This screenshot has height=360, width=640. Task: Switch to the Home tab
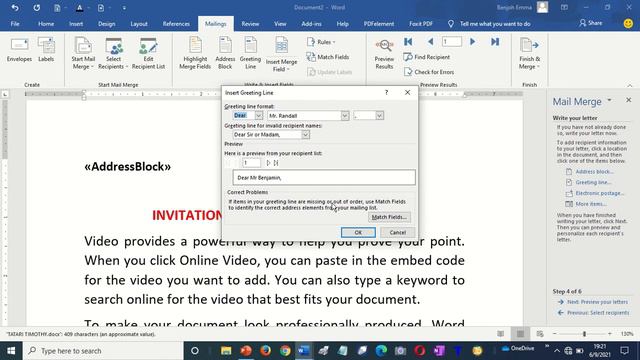coord(46,24)
